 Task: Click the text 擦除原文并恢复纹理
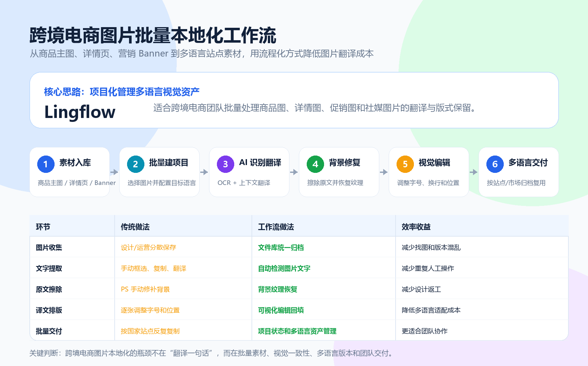click(x=335, y=183)
